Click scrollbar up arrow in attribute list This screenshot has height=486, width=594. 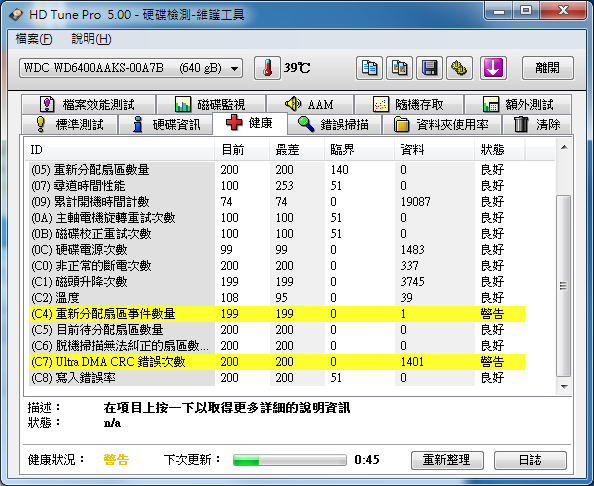564,147
